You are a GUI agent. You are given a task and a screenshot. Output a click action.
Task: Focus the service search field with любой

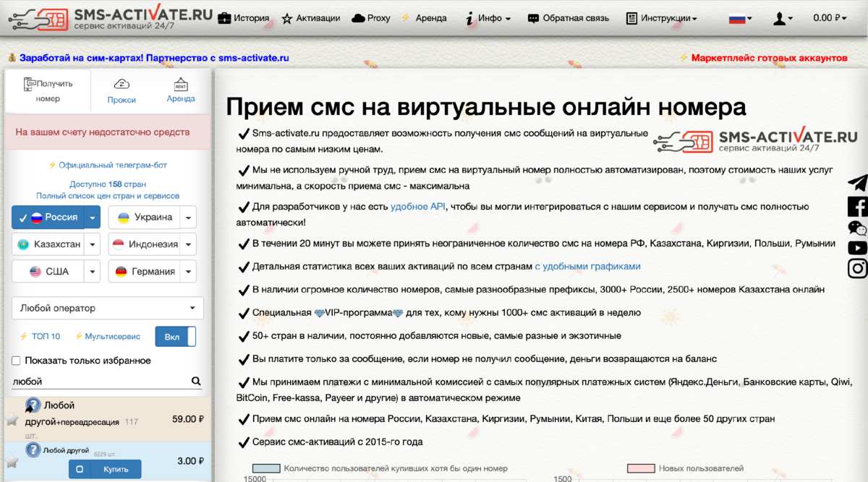click(100, 381)
